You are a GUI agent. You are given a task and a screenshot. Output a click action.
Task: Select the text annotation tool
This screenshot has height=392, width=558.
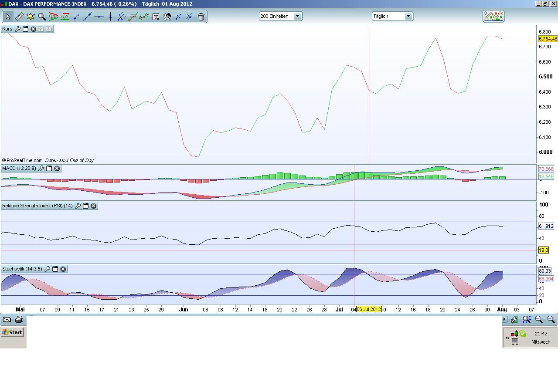(x=156, y=17)
